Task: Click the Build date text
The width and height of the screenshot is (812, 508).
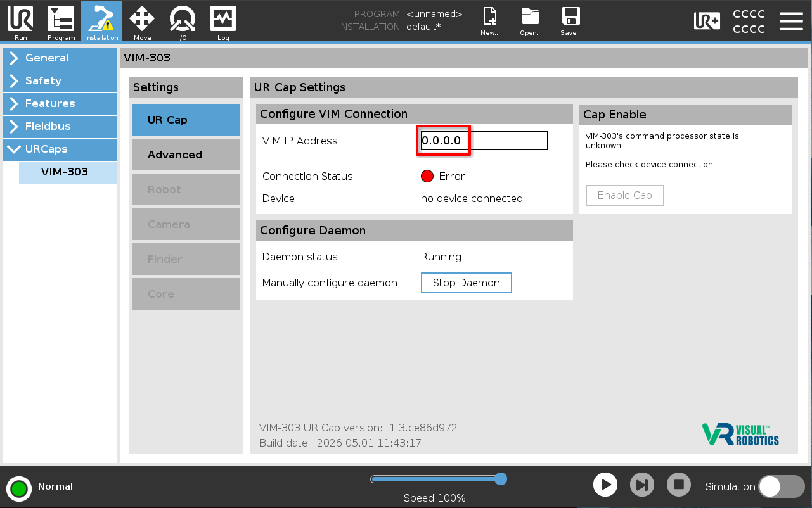Action: click(x=340, y=443)
